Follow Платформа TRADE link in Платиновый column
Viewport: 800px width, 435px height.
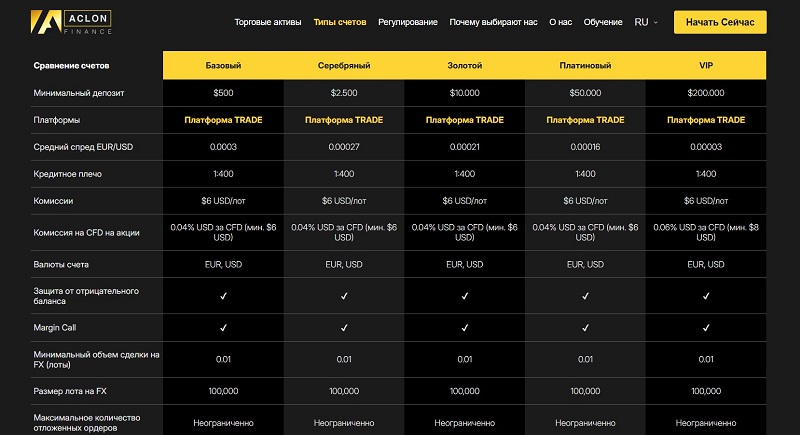click(585, 120)
